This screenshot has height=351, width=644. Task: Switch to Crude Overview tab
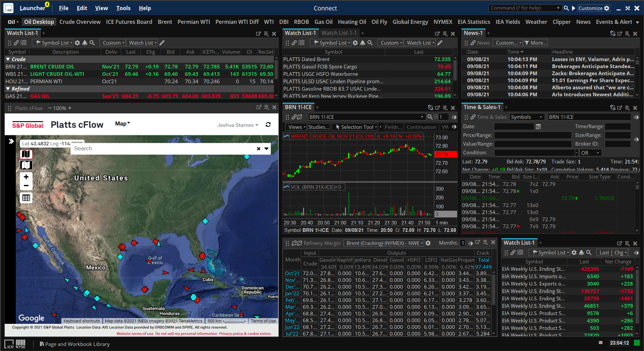80,22
